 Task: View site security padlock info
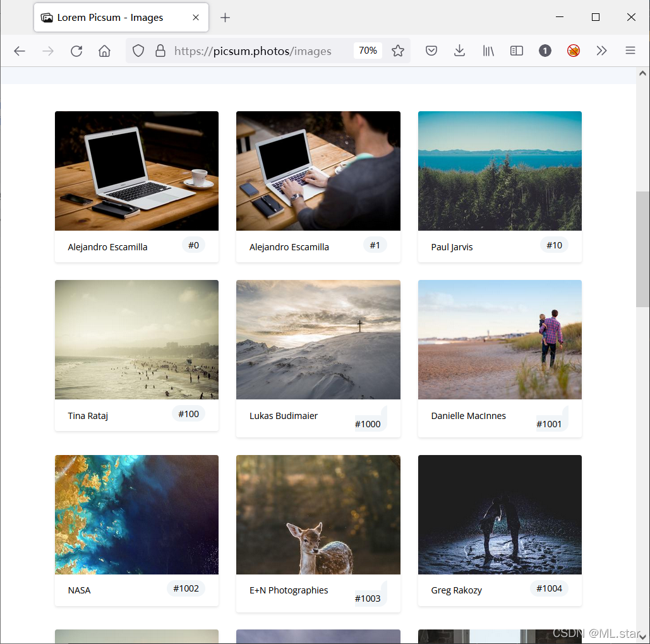(x=160, y=51)
